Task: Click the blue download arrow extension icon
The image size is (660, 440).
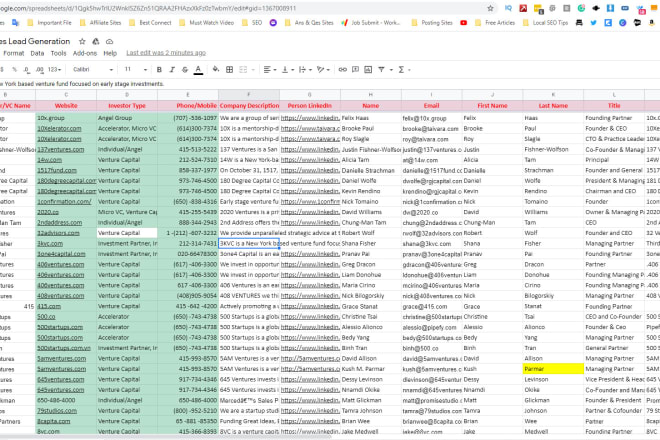Action: pos(610,8)
